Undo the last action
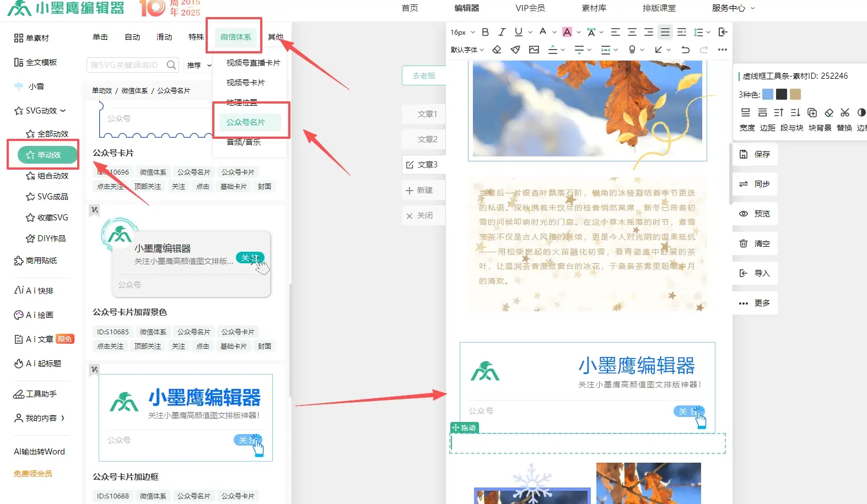Viewport: 867px width, 504px height. coord(685,50)
